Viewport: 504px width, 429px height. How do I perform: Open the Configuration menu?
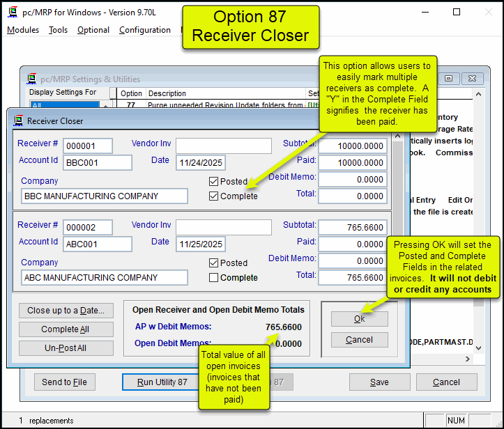tap(145, 30)
